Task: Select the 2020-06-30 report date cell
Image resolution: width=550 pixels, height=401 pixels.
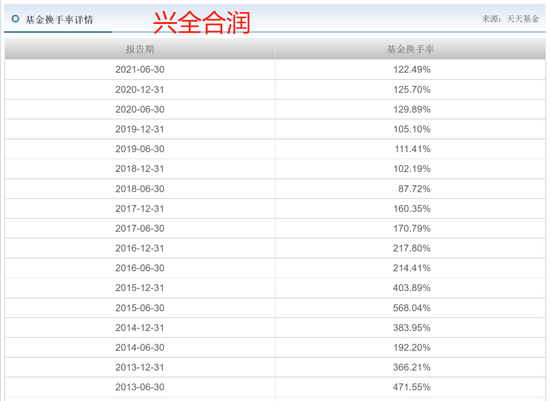Action: pyautogui.click(x=140, y=109)
